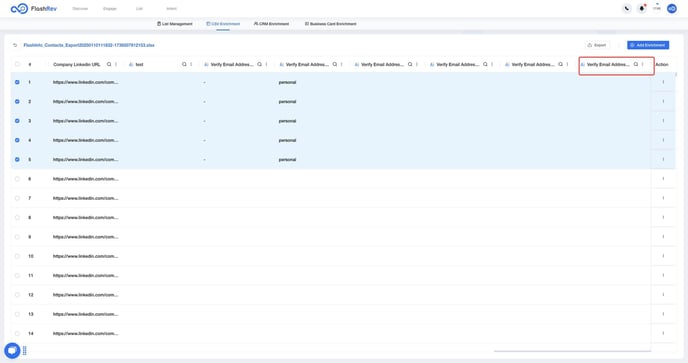Open row 13 action menu

663,314
